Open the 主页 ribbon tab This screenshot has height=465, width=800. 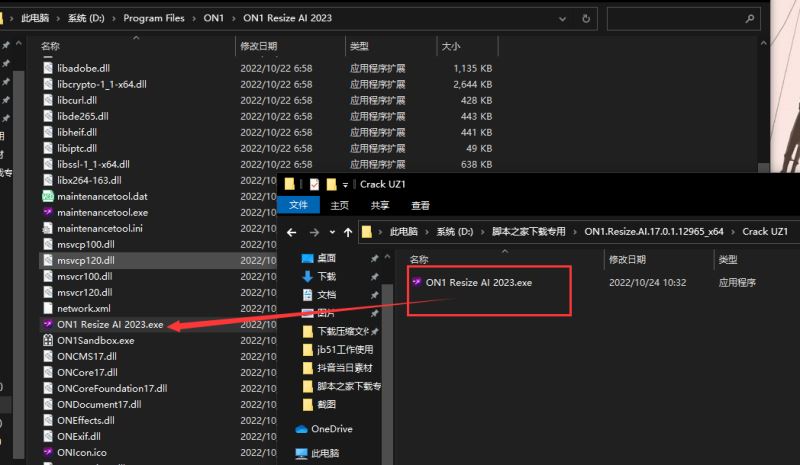coord(339,205)
